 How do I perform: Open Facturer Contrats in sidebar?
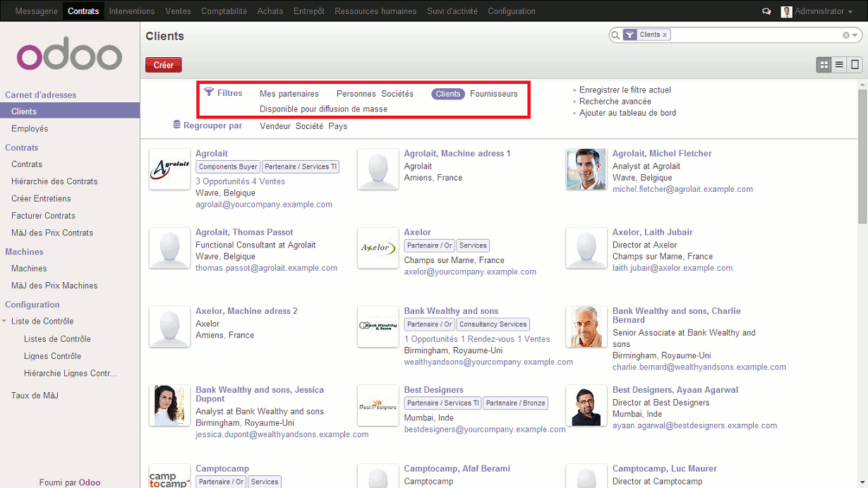43,216
